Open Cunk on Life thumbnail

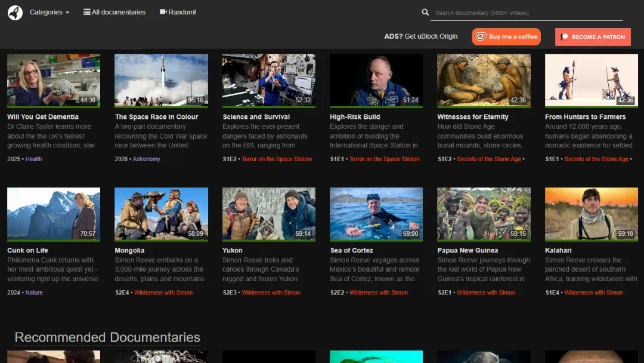pos(54,214)
